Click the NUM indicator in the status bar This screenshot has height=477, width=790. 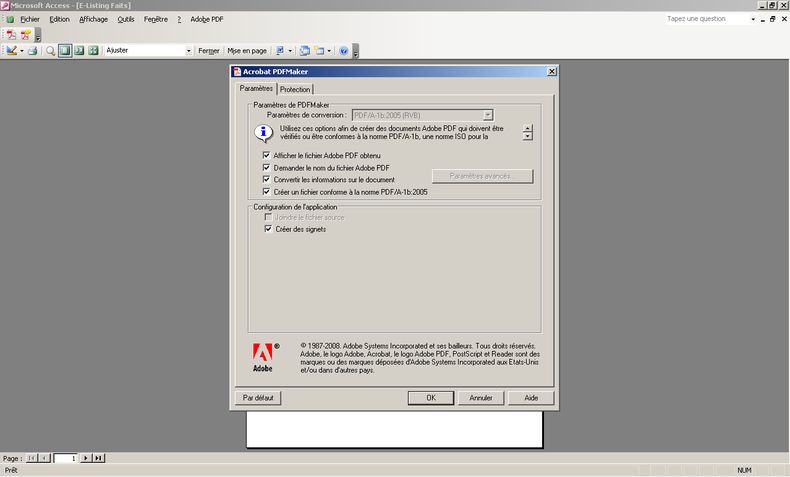[x=744, y=470]
